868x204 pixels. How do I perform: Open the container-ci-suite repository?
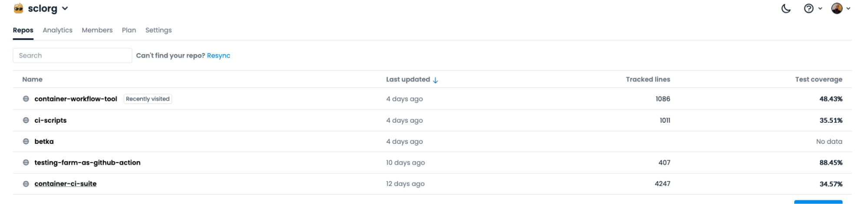coord(66,184)
